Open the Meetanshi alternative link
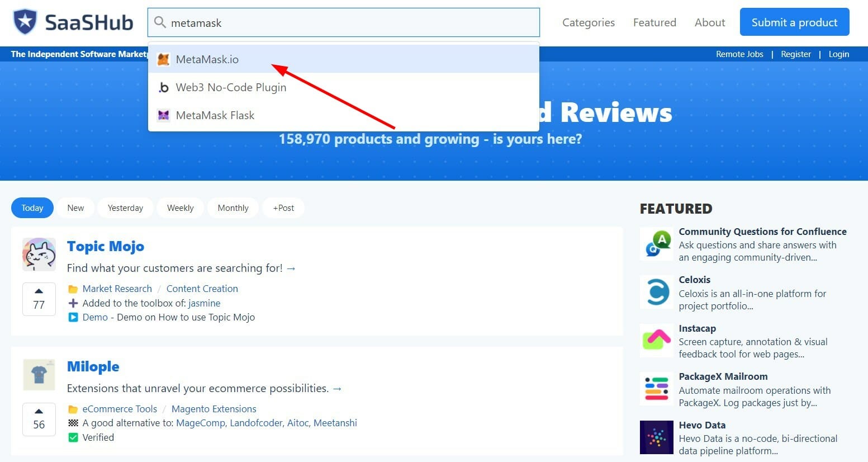 [335, 423]
